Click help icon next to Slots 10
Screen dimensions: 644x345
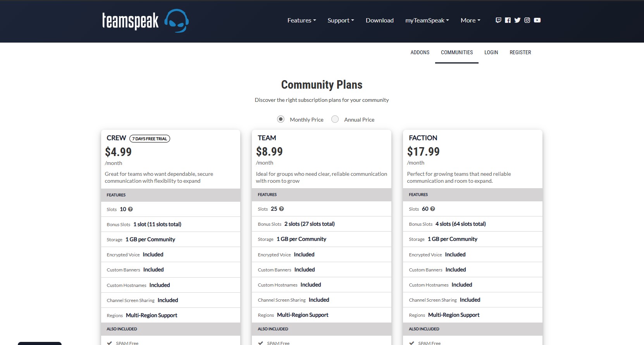130,209
